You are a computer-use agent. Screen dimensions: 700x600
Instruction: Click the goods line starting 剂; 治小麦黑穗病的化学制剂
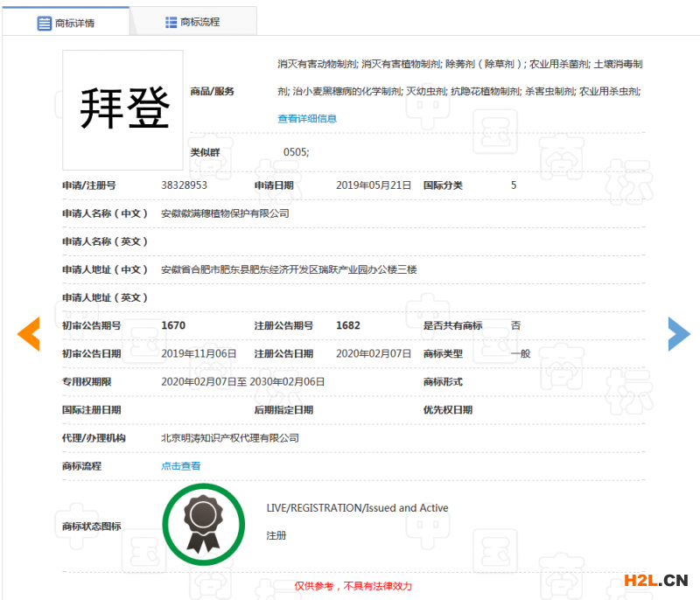458,92
